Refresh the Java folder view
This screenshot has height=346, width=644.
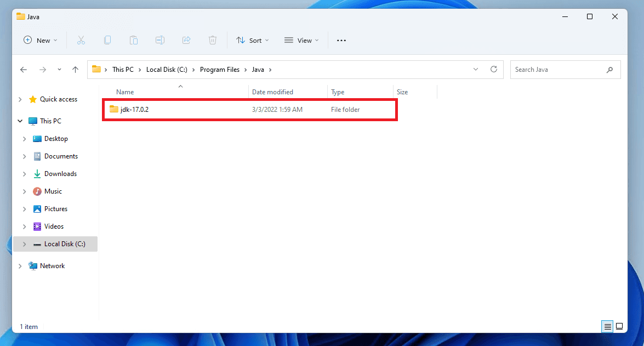(x=494, y=70)
